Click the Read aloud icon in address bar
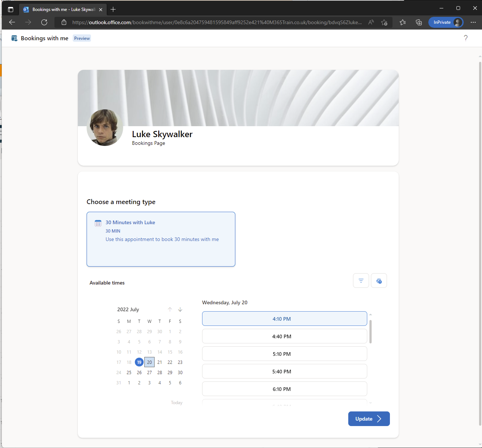 [371, 22]
